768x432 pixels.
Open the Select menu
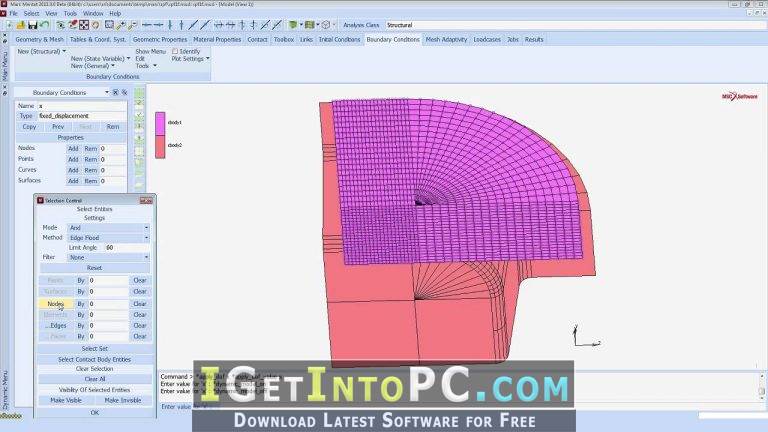(31, 13)
